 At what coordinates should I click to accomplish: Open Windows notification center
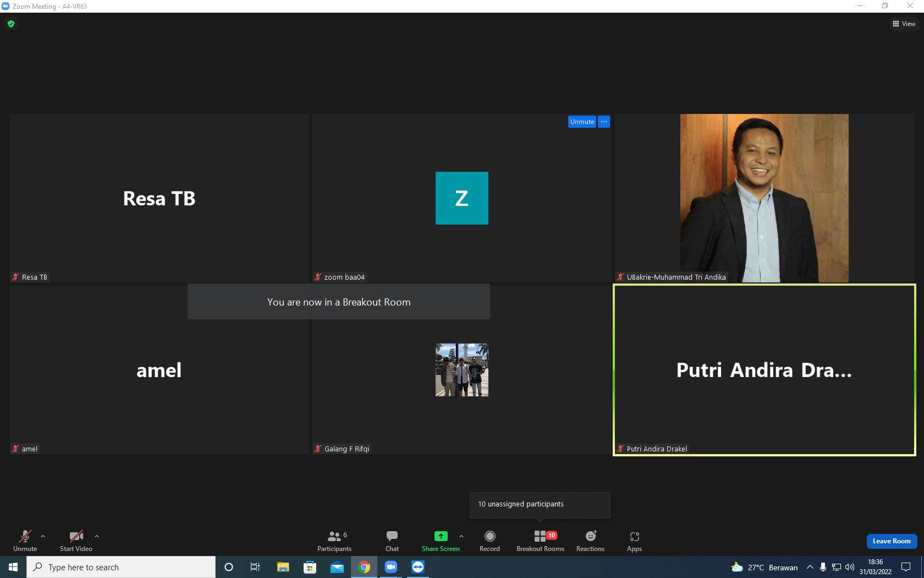[906, 567]
